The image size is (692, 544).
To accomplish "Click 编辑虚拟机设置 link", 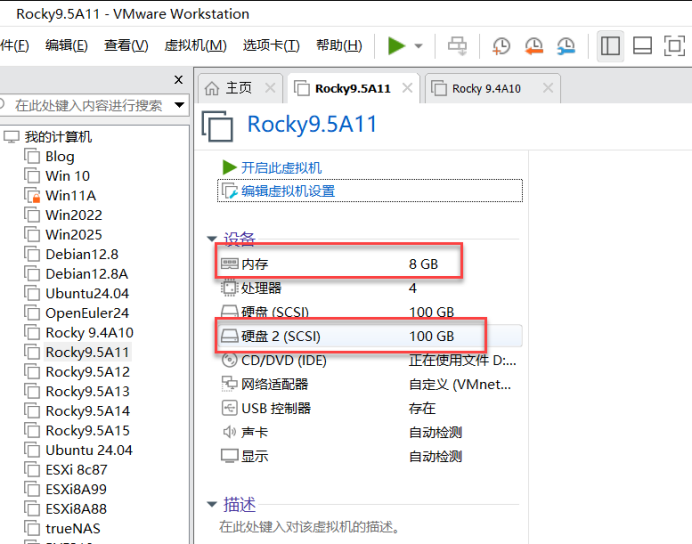I will (x=287, y=191).
